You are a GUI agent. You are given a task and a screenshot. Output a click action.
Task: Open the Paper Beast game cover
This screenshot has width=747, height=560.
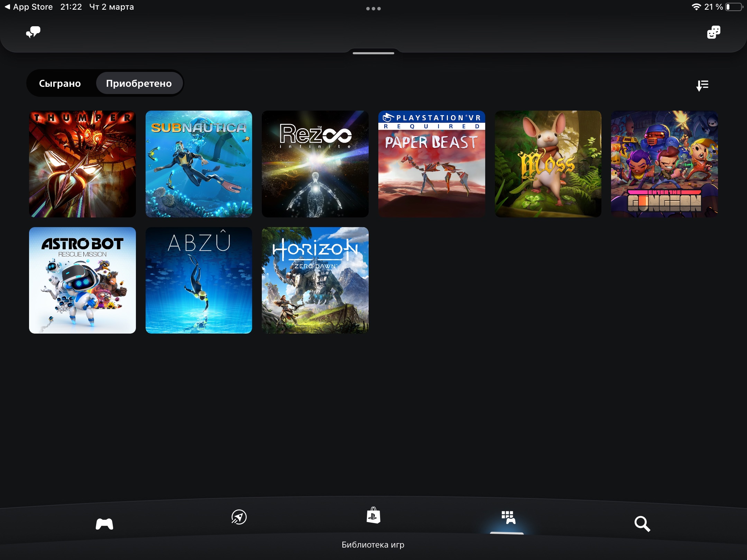[432, 164]
